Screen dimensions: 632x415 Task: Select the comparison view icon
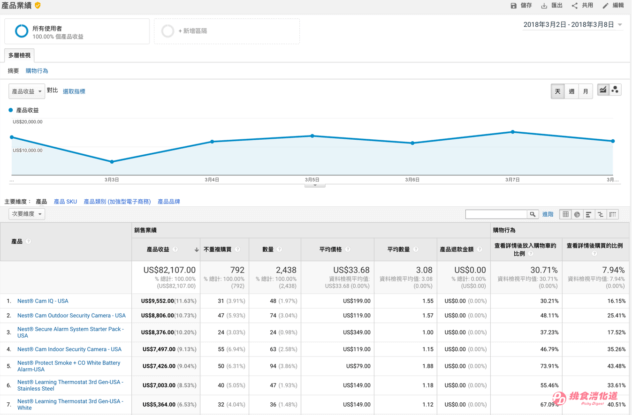[x=601, y=214]
